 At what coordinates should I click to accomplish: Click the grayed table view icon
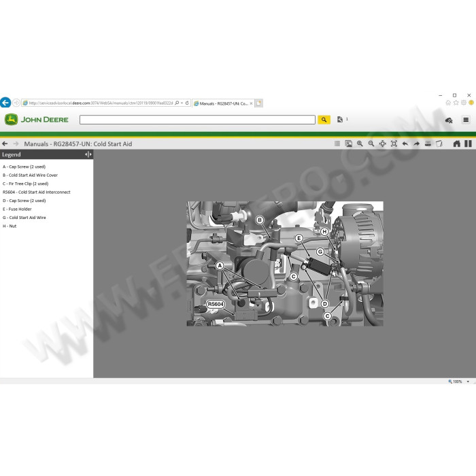coord(337,143)
